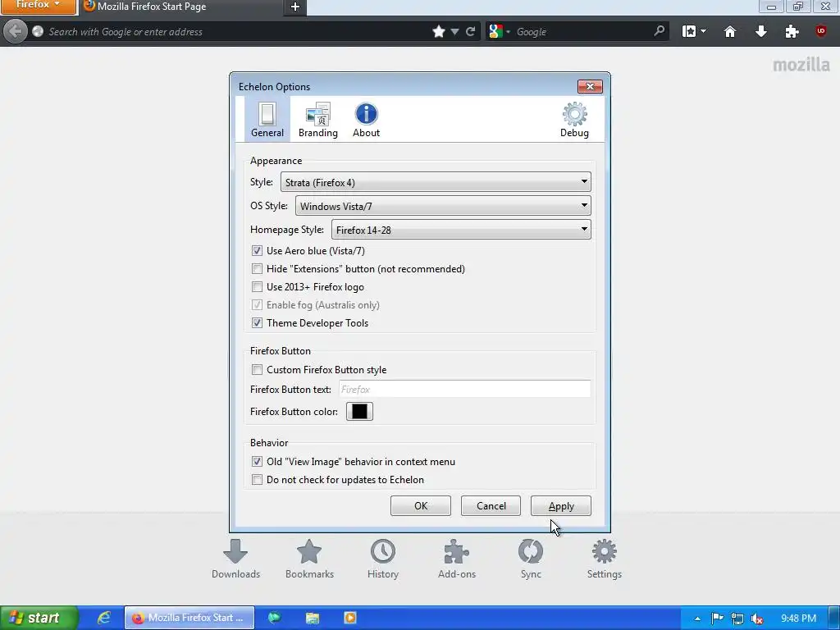Enable Use 2013+ Firefox logo
This screenshot has height=630, width=840.
click(x=257, y=287)
